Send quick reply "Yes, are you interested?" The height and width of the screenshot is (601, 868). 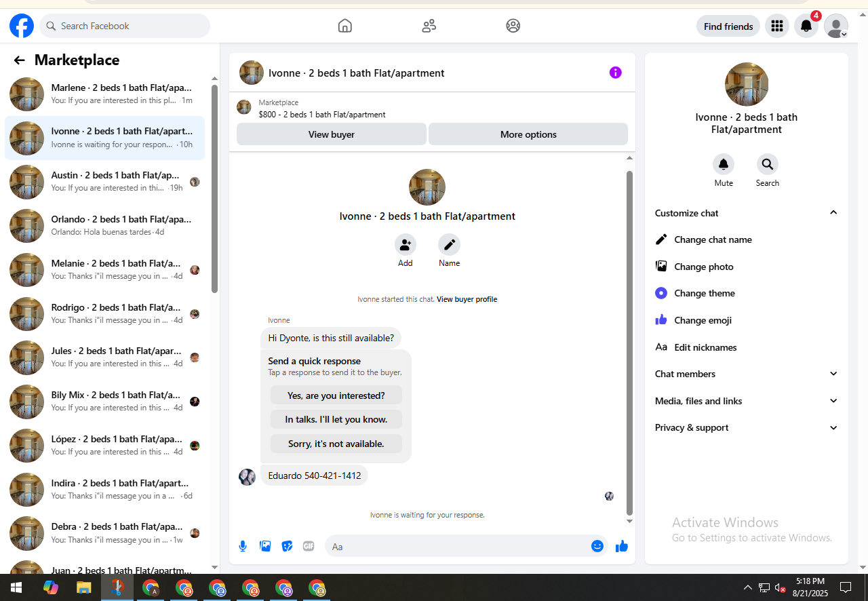[336, 395]
